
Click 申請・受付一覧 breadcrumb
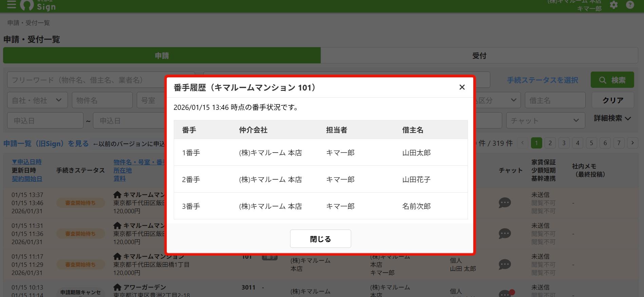click(x=29, y=23)
